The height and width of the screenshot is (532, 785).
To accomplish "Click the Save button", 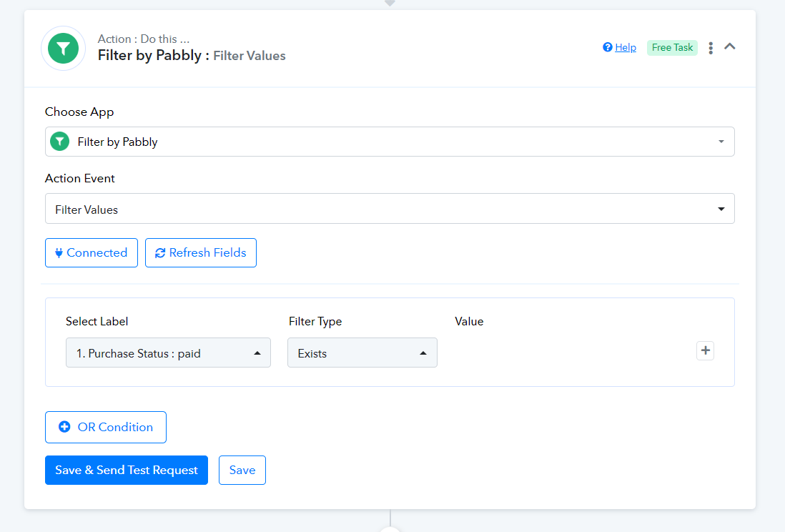I will click(x=242, y=470).
